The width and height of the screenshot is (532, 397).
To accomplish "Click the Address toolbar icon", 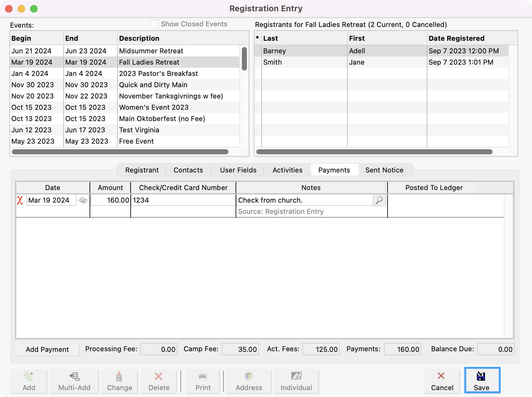I will [249, 380].
